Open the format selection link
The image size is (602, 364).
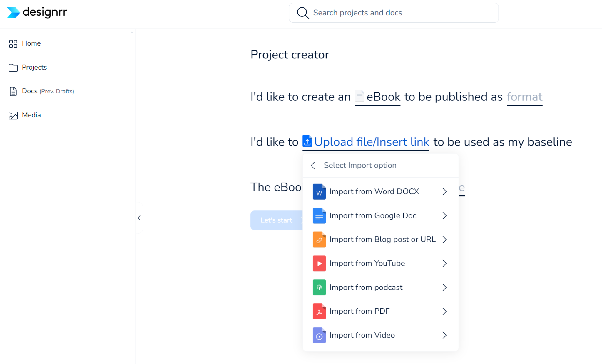pyautogui.click(x=524, y=97)
